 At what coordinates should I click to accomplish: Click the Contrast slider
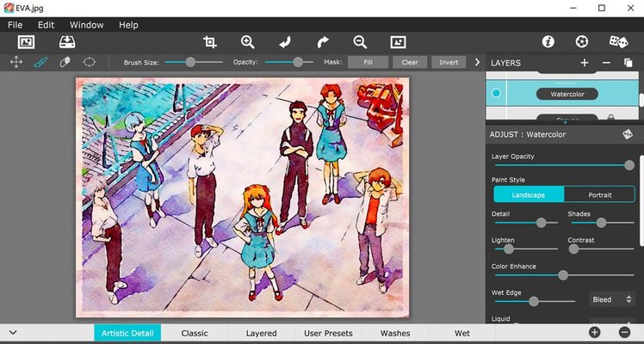coord(602,249)
